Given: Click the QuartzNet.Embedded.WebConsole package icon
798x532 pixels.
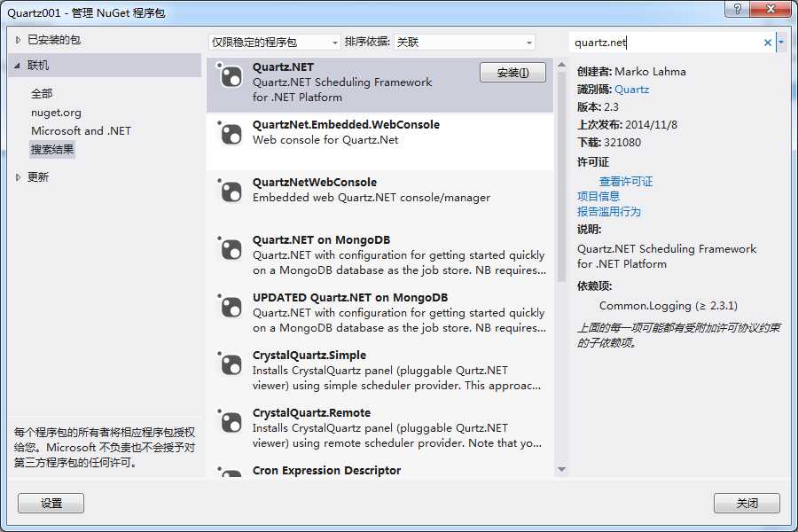Looking at the screenshot, I should click(231, 134).
